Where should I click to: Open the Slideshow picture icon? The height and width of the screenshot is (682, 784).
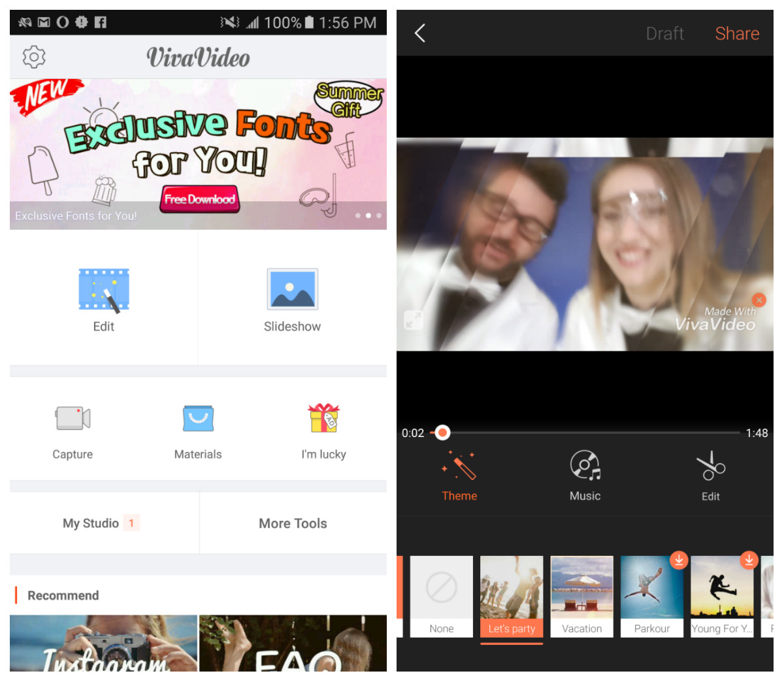click(292, 289)
